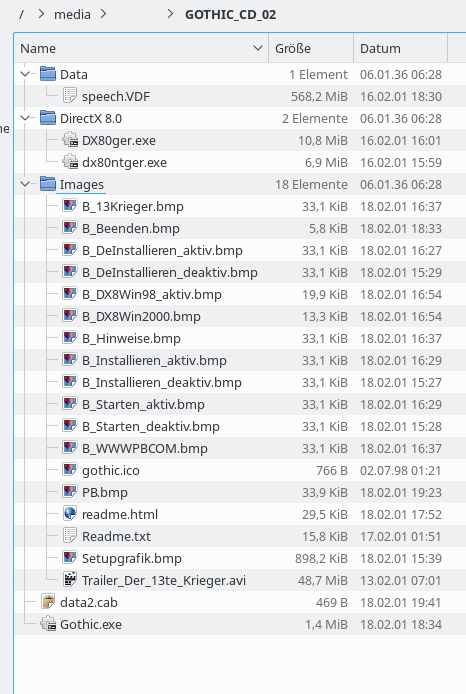Click the B_DeInstallieren_aktiv.bmp image icon
Image resolution: width=466 pixels, height=694 pixels.
point(69,250)
